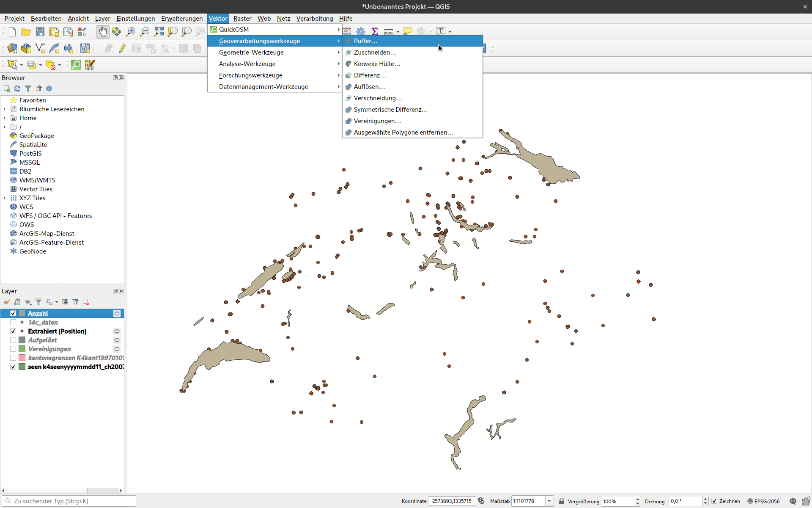The height and width of the screenshot is (508, 812).
Task: Toggle the Zeichnen render checkbox
Action: tap(714, 501)
